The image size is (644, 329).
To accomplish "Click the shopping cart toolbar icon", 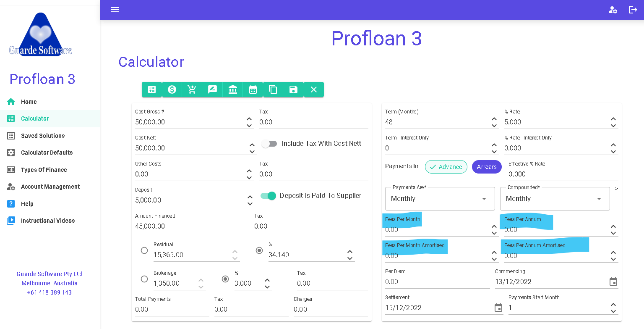I will coord(192,89).
